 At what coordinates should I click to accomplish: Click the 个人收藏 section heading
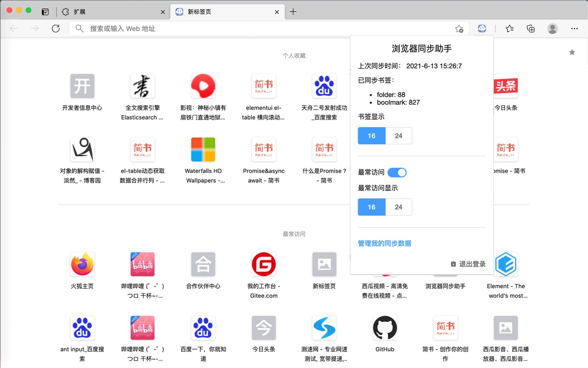294,56
